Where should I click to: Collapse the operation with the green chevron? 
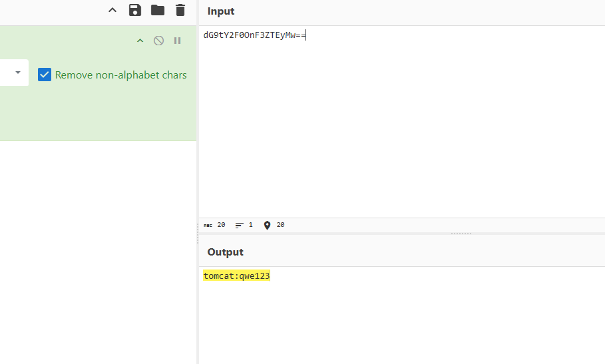click(x=140, y=41)
